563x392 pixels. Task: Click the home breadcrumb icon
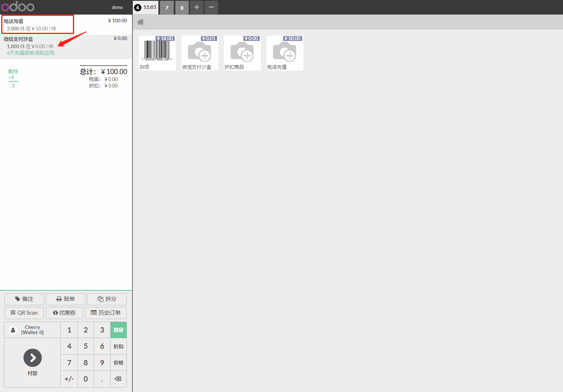point(141,22)
